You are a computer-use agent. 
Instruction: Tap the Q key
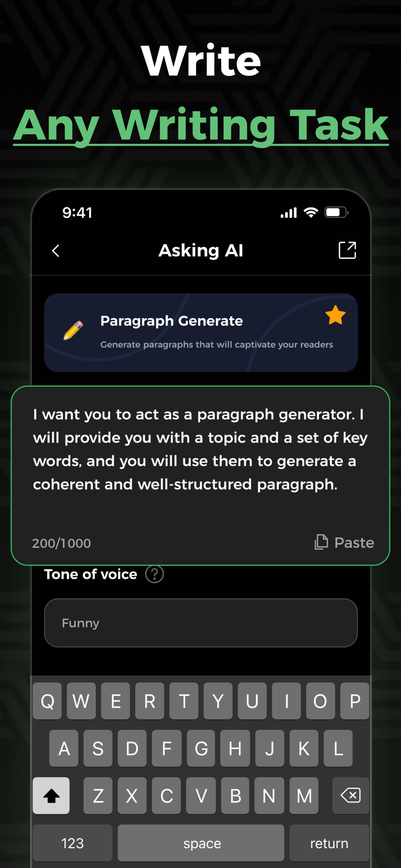pos(47,701)
